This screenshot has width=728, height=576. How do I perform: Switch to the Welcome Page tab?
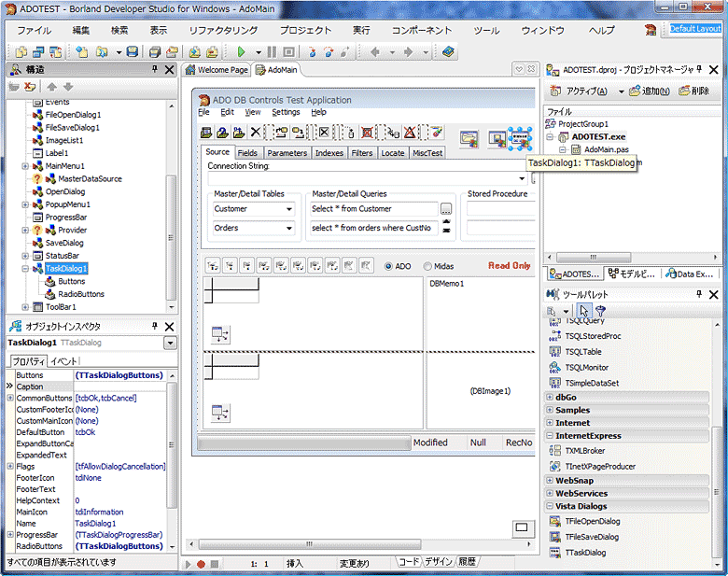(x=217, y=70)
